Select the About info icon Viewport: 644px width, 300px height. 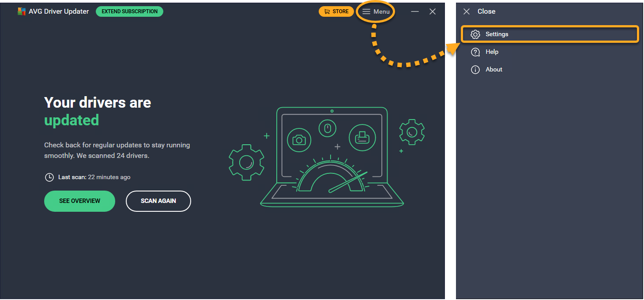tap(475, 70)
